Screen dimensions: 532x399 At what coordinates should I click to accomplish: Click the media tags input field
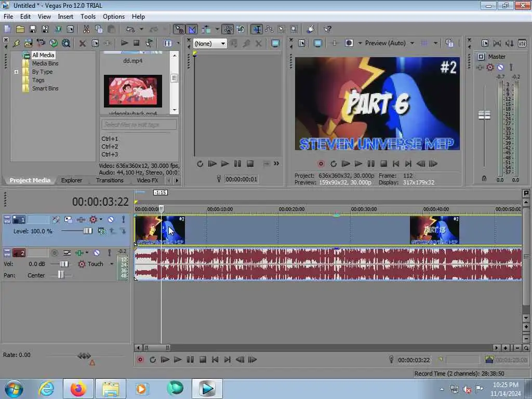139,125
